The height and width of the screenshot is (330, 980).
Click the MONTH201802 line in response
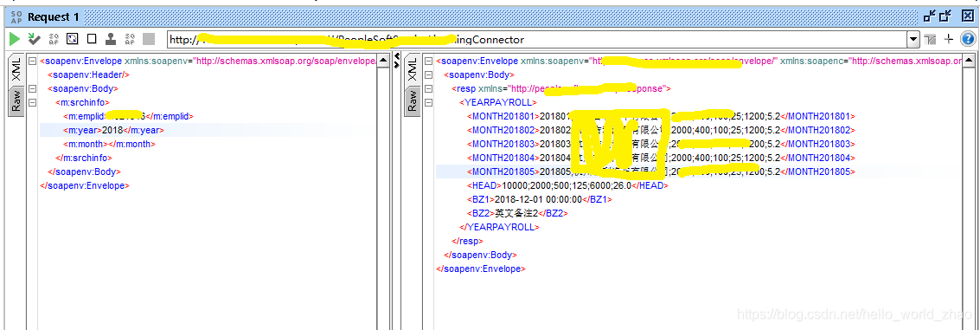coord(661,130)
